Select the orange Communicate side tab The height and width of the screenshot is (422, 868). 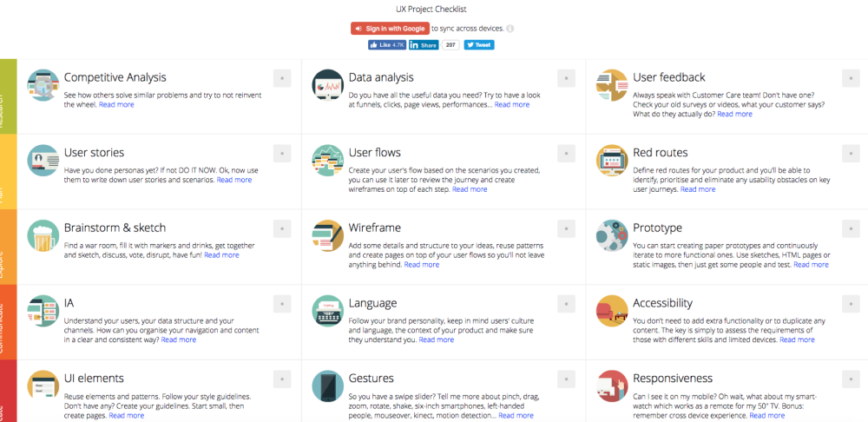click(9, 322)
